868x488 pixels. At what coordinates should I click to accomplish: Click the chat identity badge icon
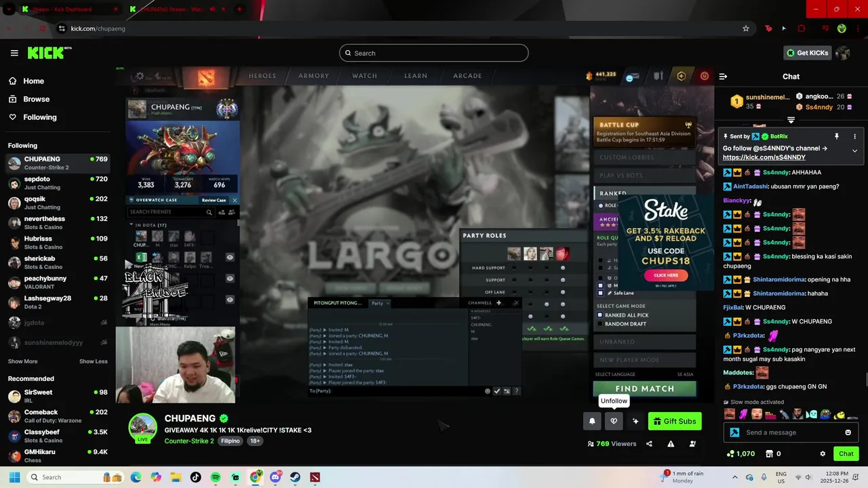[734, 432]
